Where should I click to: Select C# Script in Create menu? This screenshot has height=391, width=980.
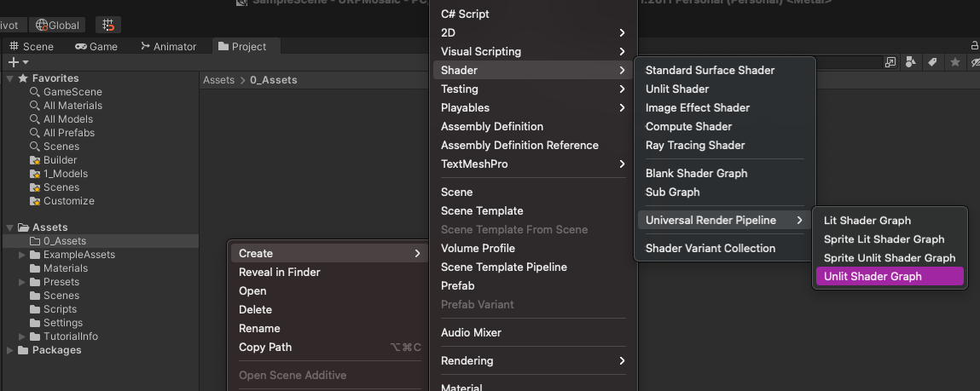[533, 14]
